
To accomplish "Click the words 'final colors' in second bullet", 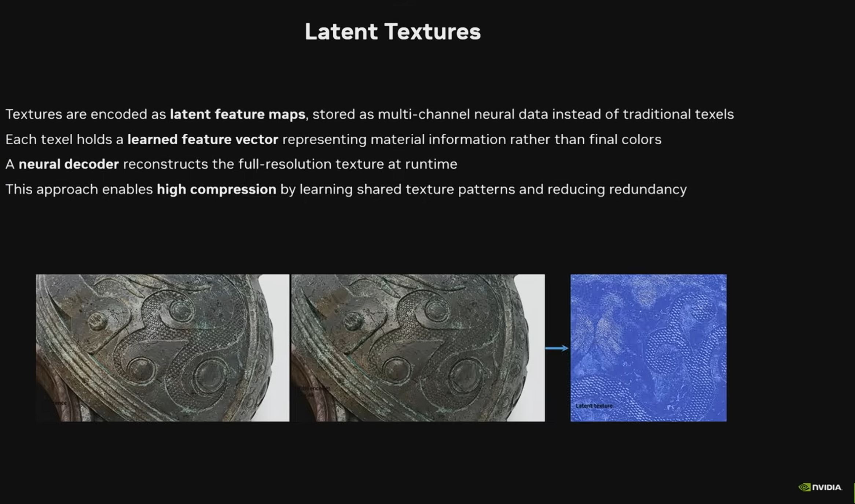I will pos(625,140).
